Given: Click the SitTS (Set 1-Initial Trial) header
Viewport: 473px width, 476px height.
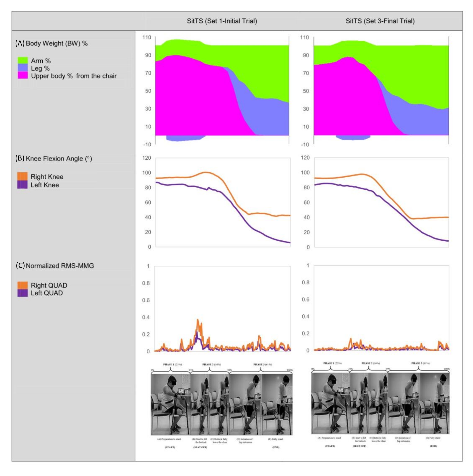Looking at the screenshot, I should click(x=222, y=21).
